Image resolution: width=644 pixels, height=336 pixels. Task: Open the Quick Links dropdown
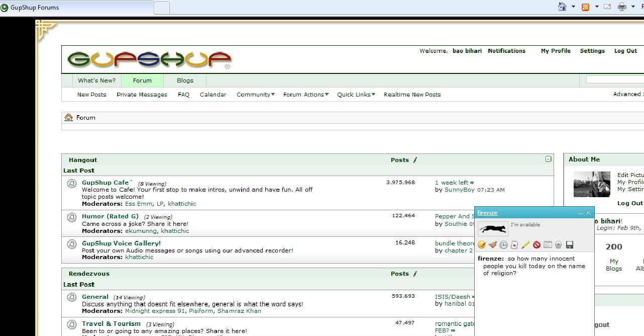coord(356,95)
